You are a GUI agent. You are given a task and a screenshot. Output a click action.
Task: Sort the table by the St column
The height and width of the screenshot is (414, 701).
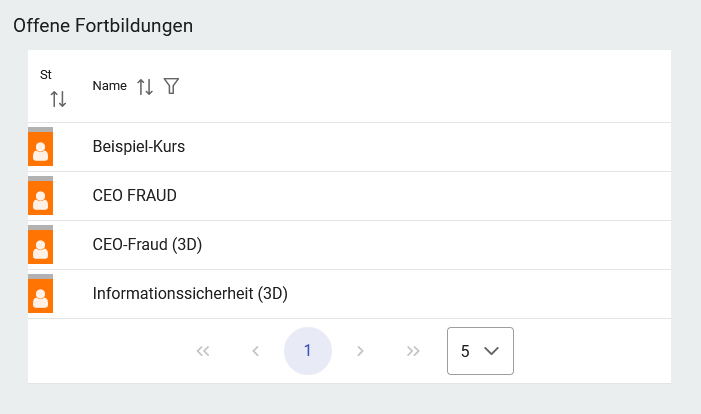click(x=58, y=98)
